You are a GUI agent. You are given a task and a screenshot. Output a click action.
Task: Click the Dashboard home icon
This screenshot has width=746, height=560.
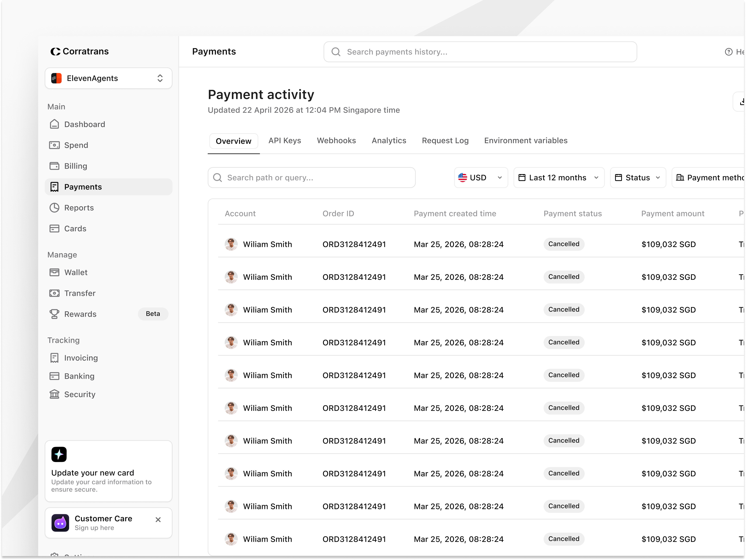54,124
